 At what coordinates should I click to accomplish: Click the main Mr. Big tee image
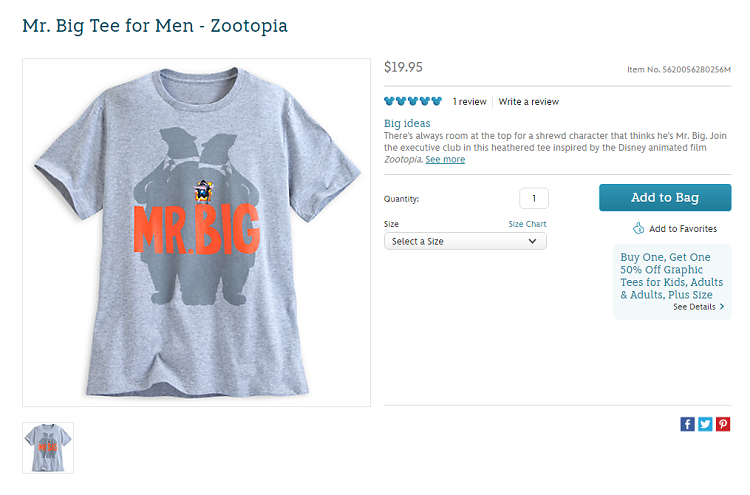click(x=196, y=232)
